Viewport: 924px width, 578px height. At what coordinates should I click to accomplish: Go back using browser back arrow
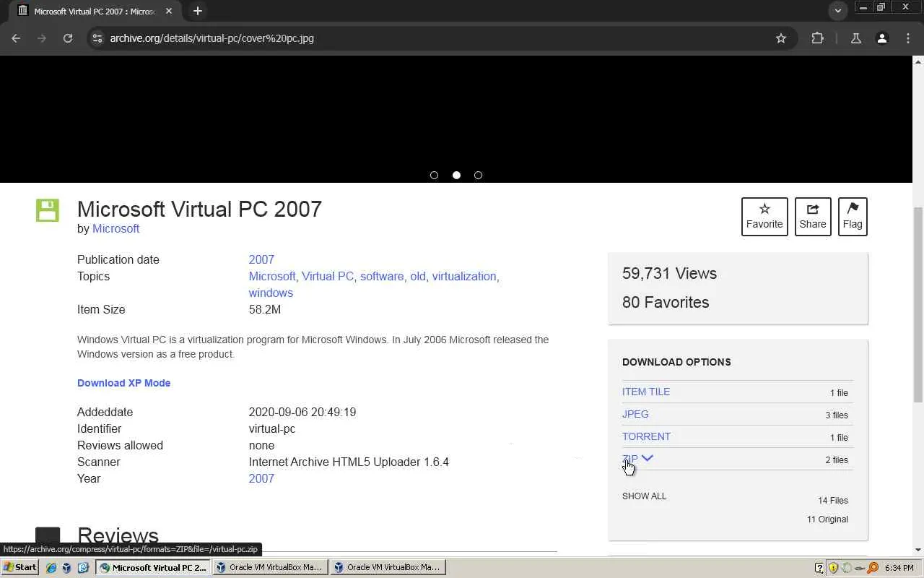coord(16,38)
